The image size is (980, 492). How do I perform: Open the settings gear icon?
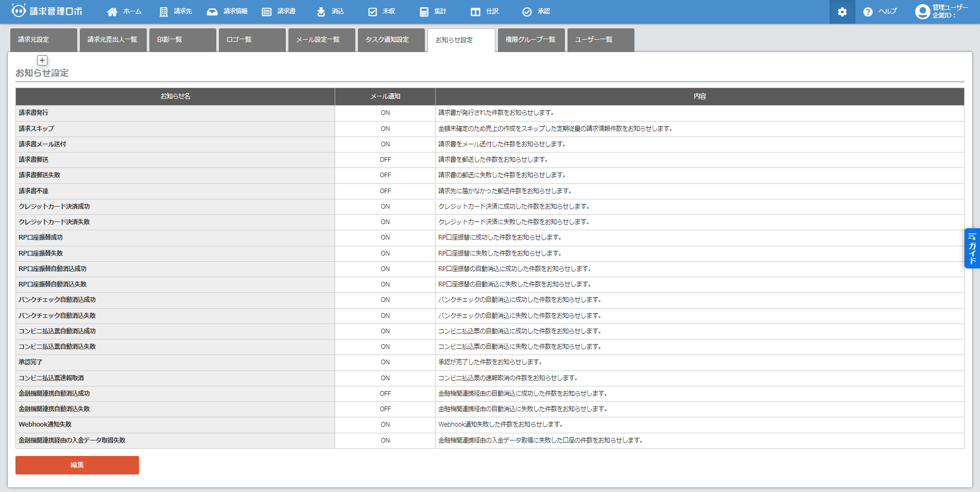point(842,12)
